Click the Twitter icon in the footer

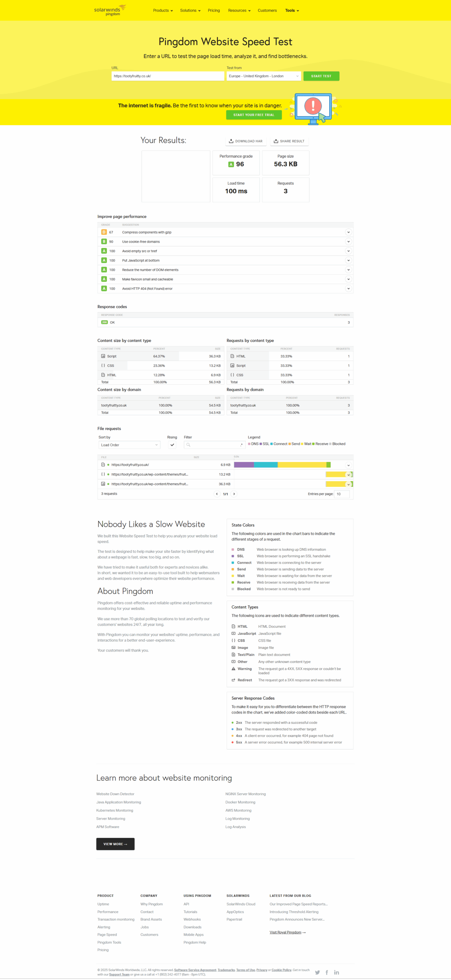(x=317, y=972)
